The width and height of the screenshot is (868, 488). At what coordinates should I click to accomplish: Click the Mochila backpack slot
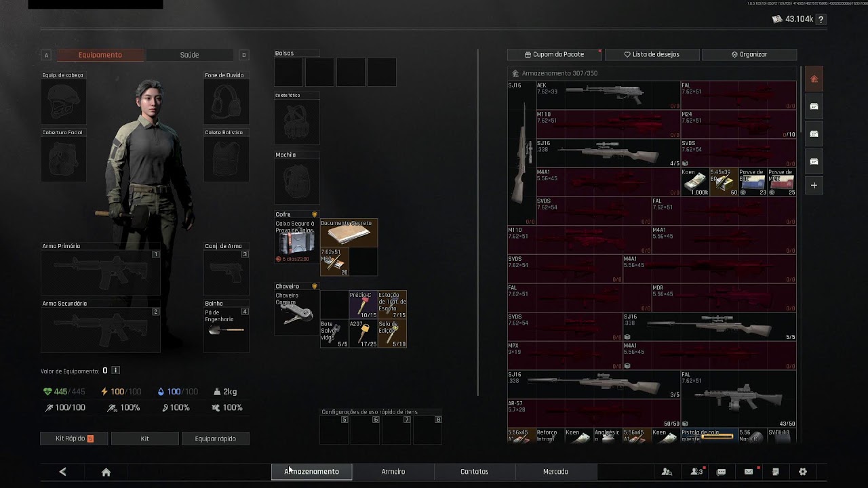coord(296,182)
